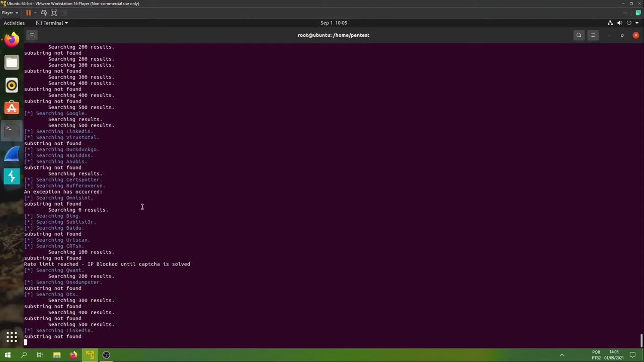Click the "Rate limit reached - IP Blocked" line
Image resolution: width=644 pixels, height=362 pixels.
coord(107,264)
